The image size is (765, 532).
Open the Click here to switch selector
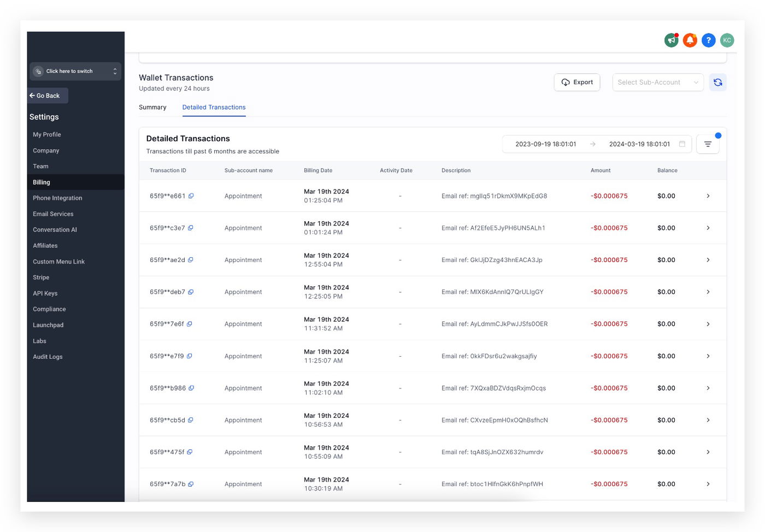point(75,72)
